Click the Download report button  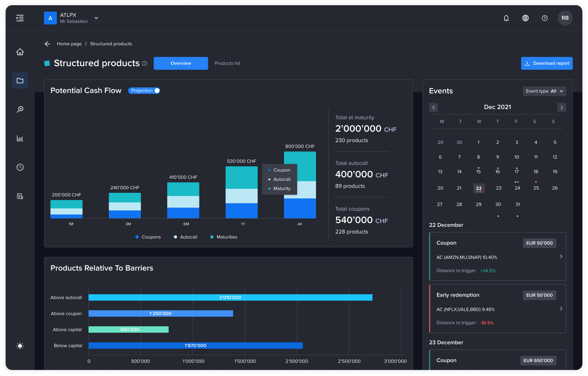pos(546,63)
